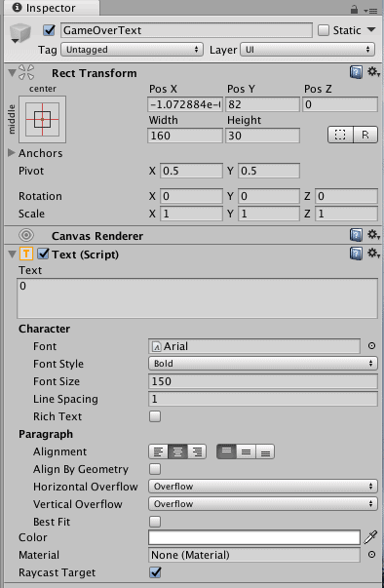Open the Tag dropdown showing Untagged

[132, 50]
